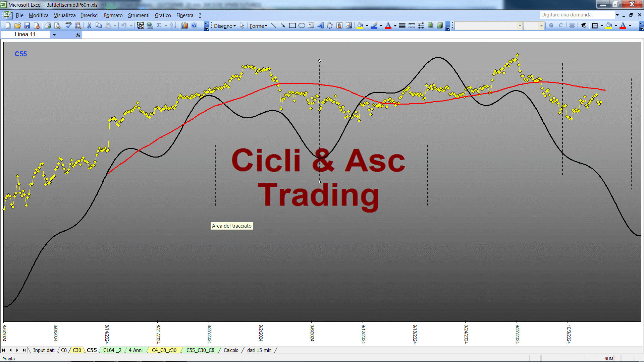
Task: Open the Font name combo box
Action: point(488,26)
